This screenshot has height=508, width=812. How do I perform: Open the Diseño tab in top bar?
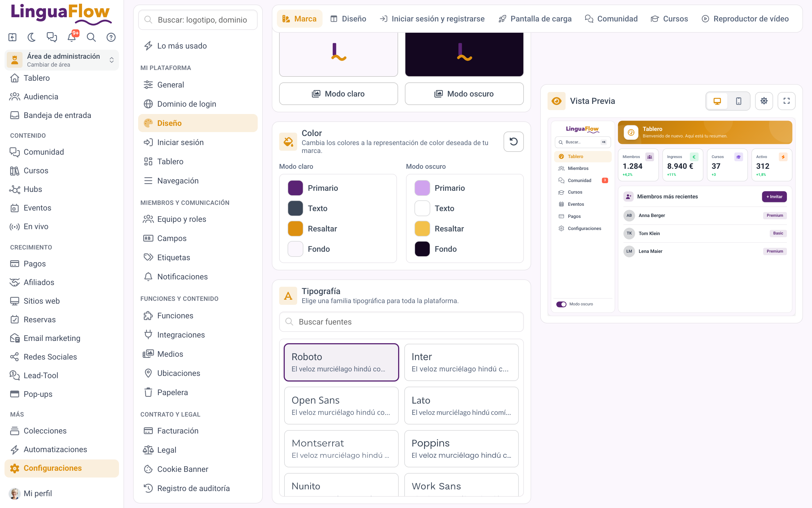pyautogui.click(x=348, y=19)
